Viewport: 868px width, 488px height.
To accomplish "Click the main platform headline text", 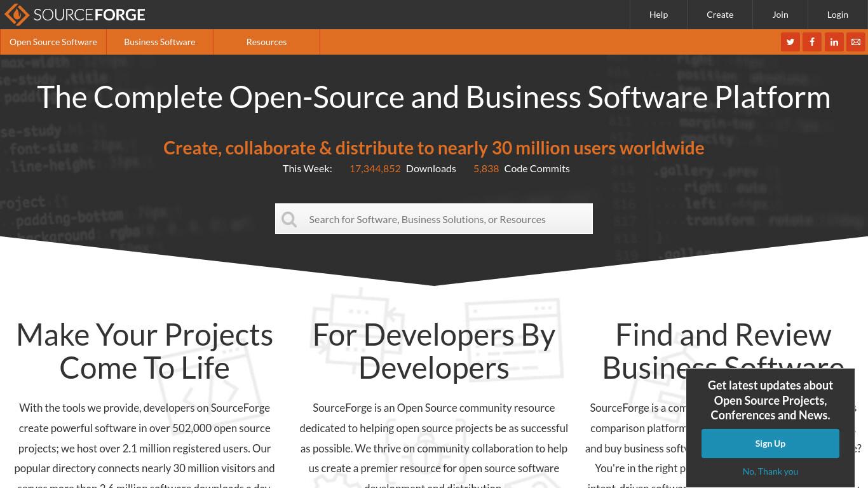I will (434, 97).
